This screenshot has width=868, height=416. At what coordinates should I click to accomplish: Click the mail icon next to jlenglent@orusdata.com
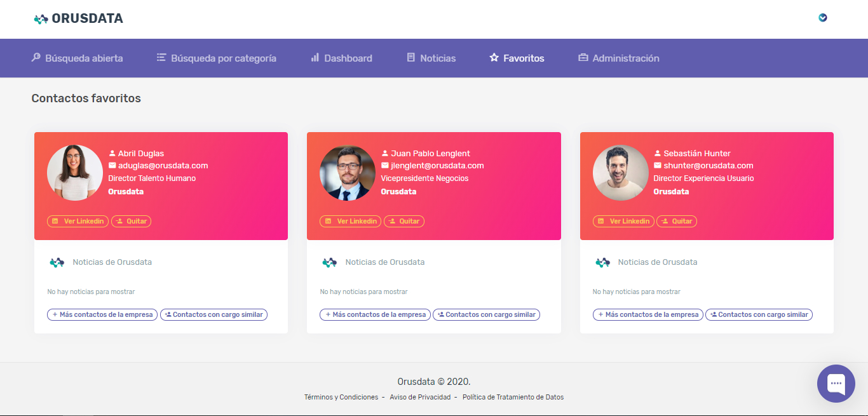pos(385,165)
